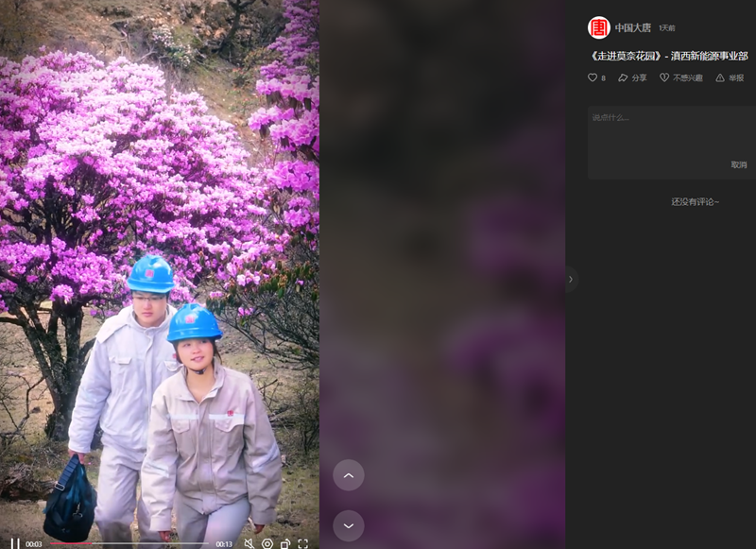Go to the previous video with up arrow

[349, 475]
